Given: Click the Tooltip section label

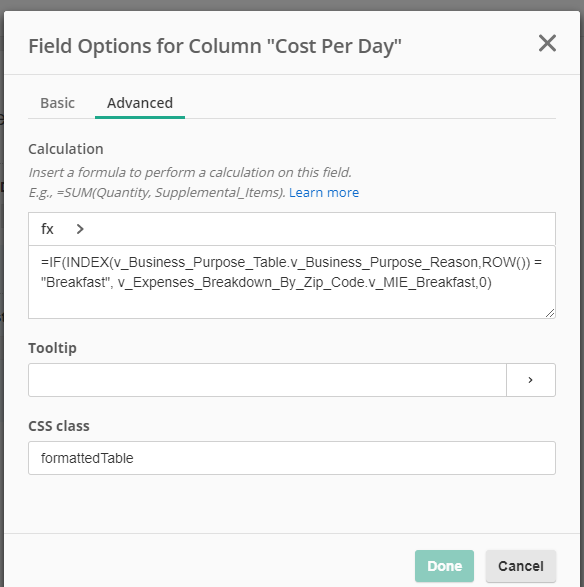Looking at the screenshot, I should (x=52, y=348).
